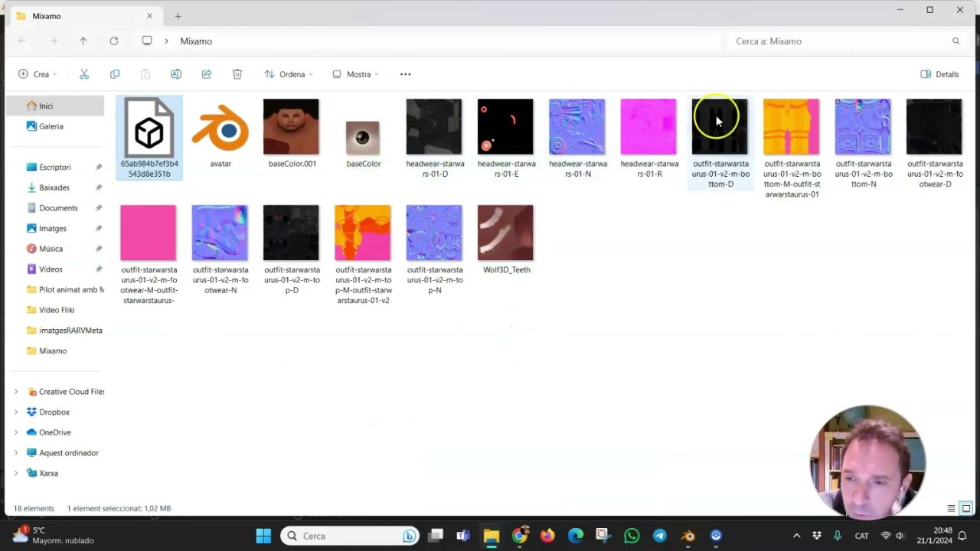Viewport: 980px width, 551px height.
Task: Open the notifications bell
Action: 962,536
